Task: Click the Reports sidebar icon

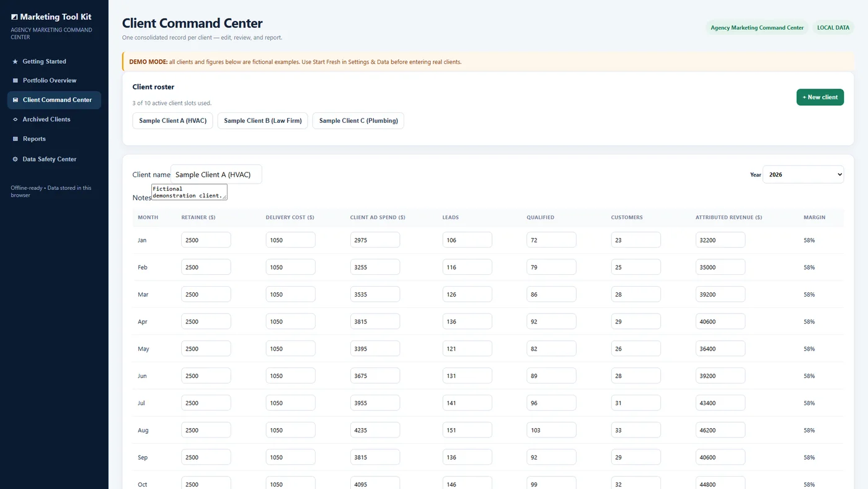Action: click(15, 139)
